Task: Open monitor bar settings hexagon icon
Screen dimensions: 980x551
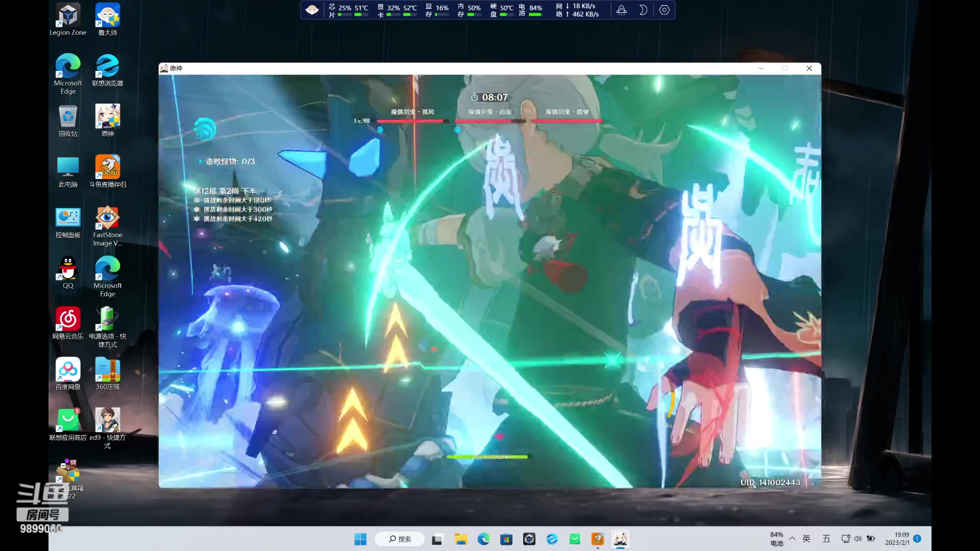Action: tap(664, 10)
